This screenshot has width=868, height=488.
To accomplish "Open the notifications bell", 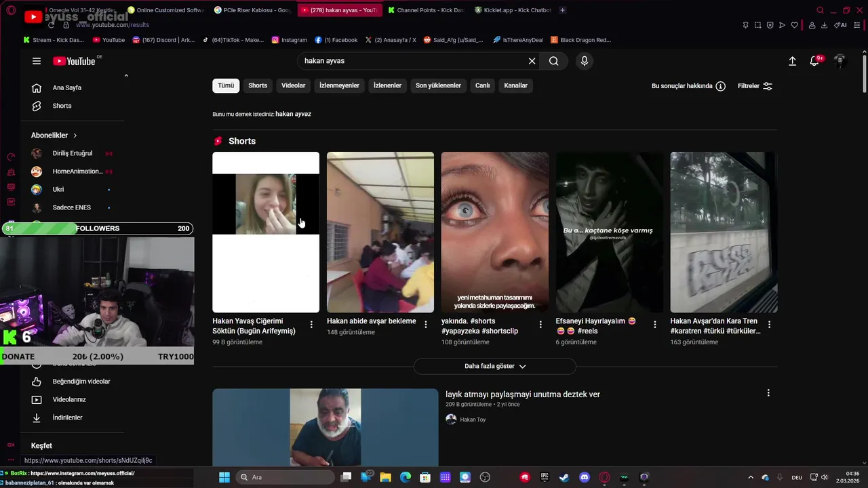I will [x=815, y=61].
